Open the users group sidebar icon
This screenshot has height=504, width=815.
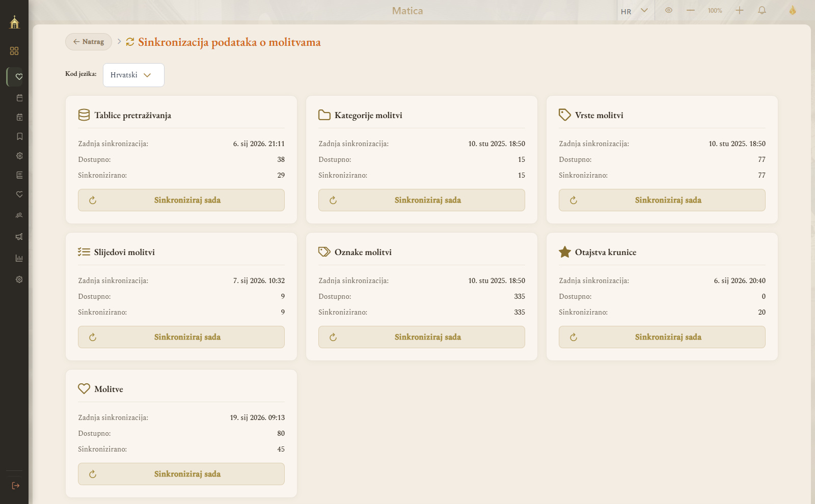click(19, 215)
